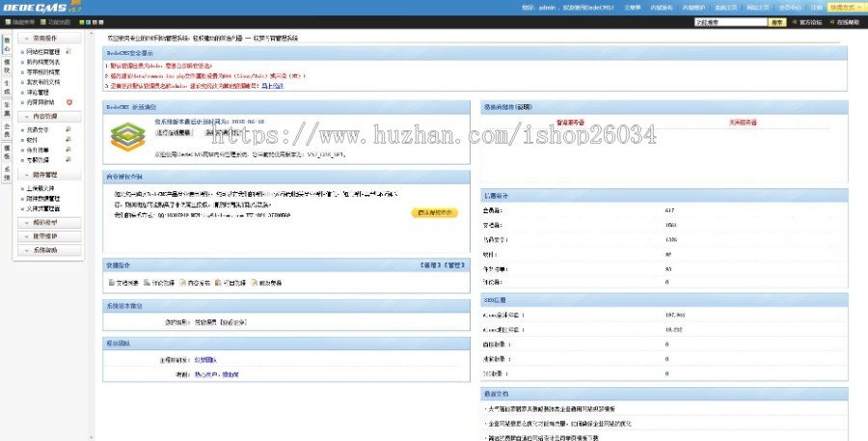This screenshot has height=441, width=868.
Task: Open the 快捷方式 dropdown
Action: pyautogui.click(x=845, y=7)
